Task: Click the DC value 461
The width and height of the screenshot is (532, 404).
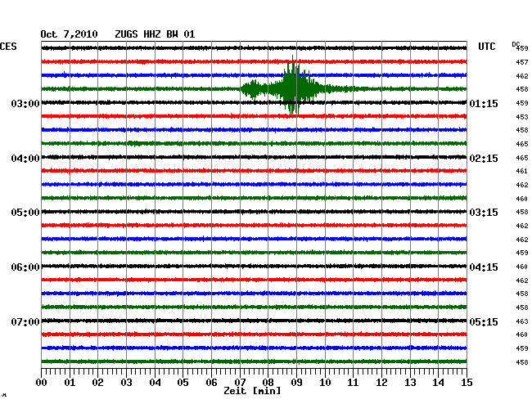Action: 522,171
